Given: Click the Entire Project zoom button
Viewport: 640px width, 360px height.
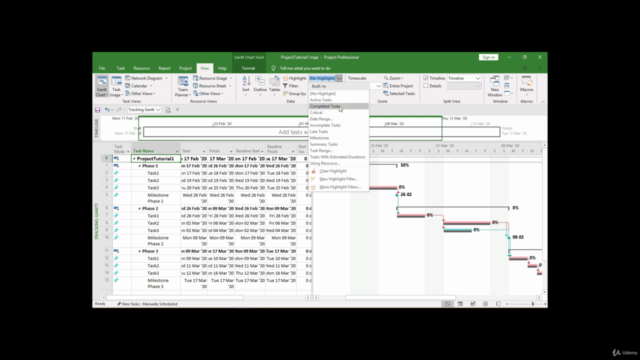Looking at the screenshot, I should pos(398,86).
